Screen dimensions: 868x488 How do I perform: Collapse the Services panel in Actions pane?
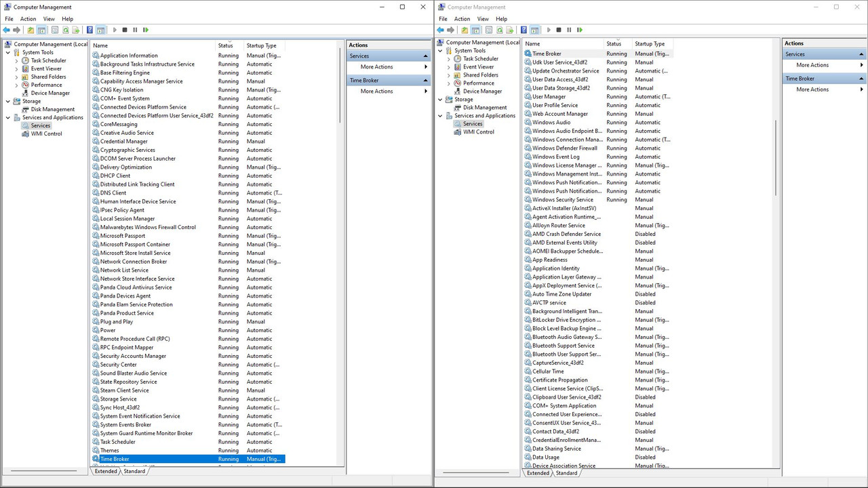point(424,56)
